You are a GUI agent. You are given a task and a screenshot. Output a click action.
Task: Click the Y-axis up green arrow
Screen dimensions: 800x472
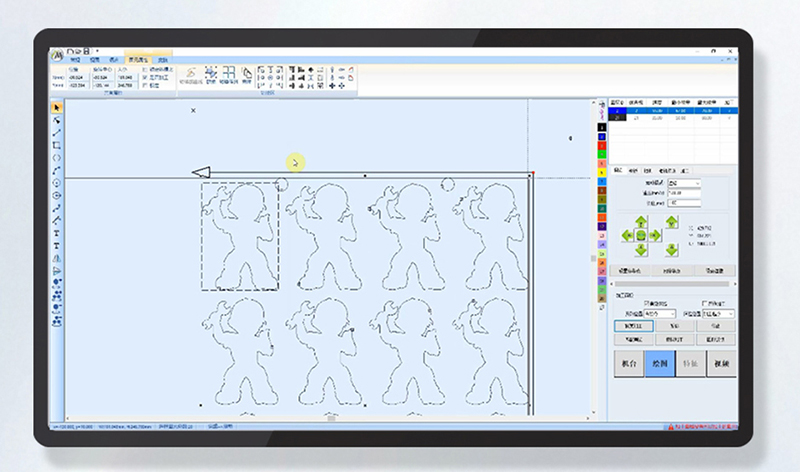tap(640, 221)
